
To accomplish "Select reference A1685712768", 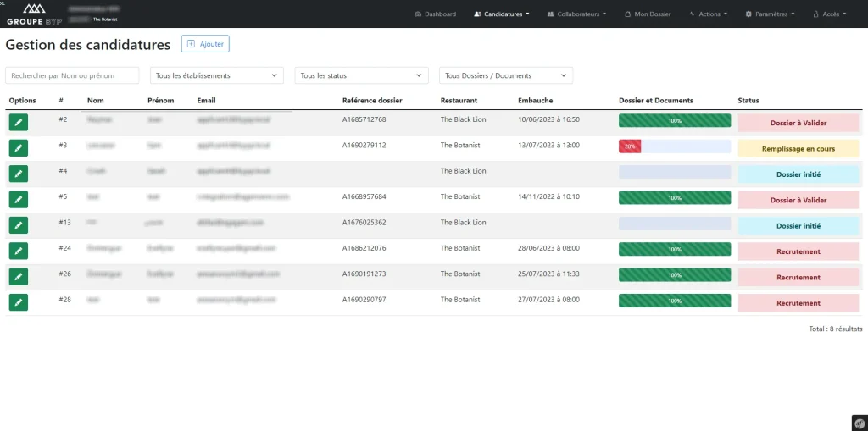I will pos(364,119).
